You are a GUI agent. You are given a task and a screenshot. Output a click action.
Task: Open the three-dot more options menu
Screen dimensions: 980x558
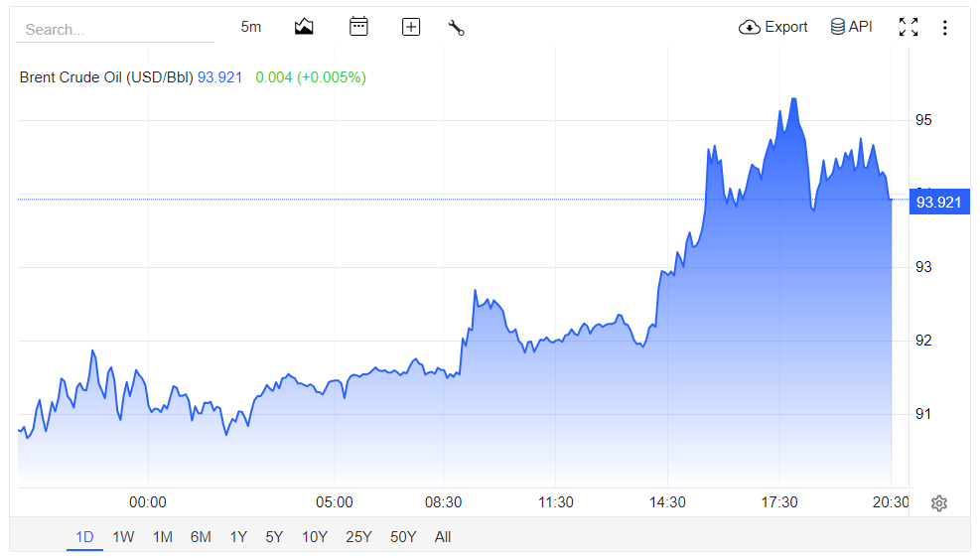pos(944,28)
